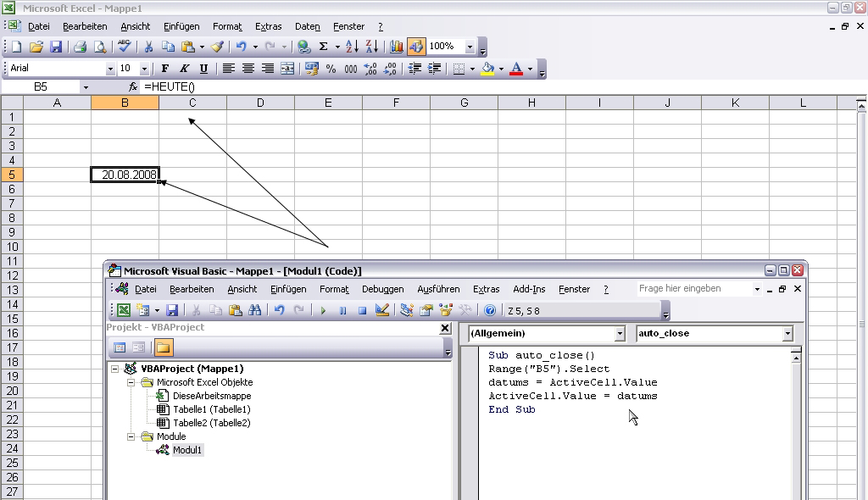This screenshot has width=868, height=500.
Task: Apply thousands separator 000 format
Action: (x=351, y=69)
